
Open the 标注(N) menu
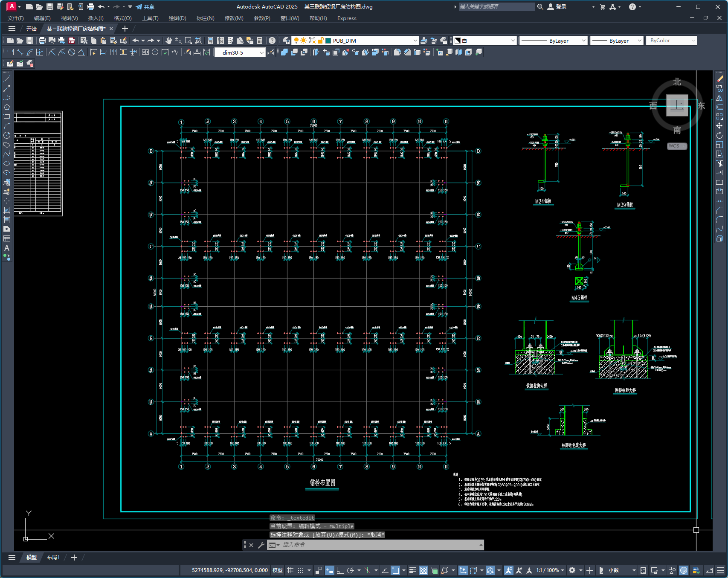click(x=205, y=18)
